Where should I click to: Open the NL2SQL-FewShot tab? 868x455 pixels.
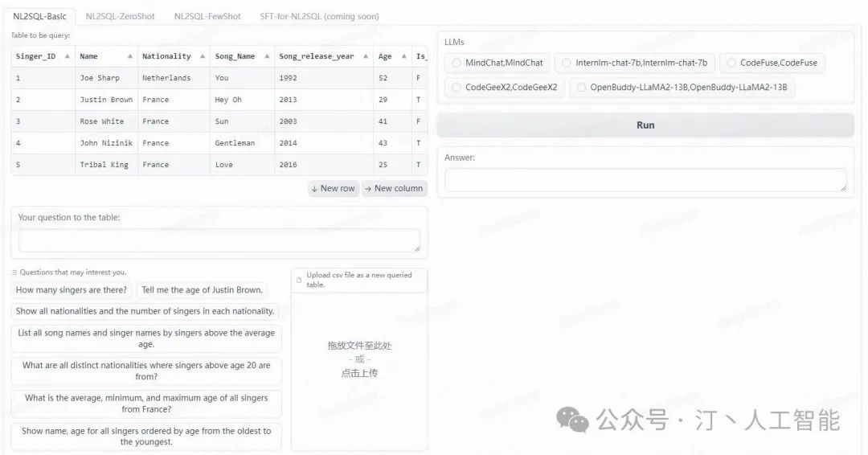click(207, 16)
